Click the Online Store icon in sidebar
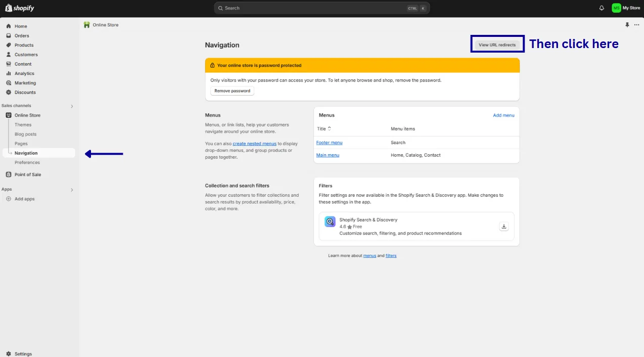This screenshot has height=357, width=644. click(x=9, y=115)
